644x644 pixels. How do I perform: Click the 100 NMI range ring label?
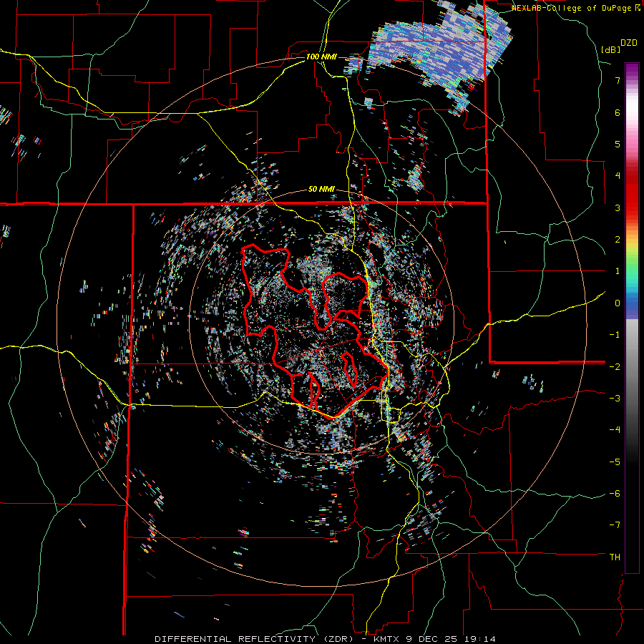point(321,57)
